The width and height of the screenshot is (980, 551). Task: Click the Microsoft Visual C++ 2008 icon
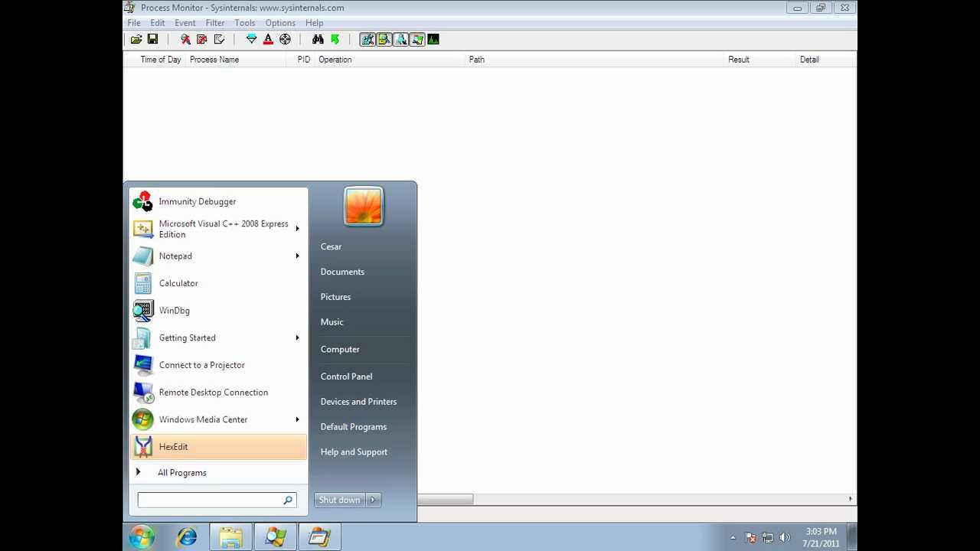(x=142, y=229)
